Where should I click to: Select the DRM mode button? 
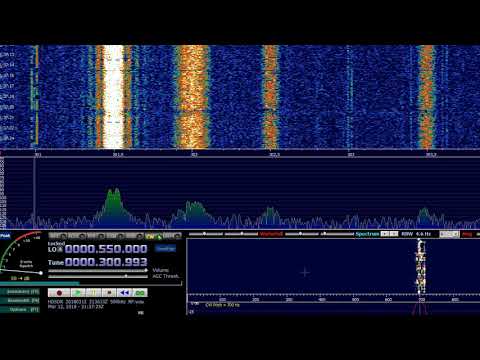(x=172, y=236)
